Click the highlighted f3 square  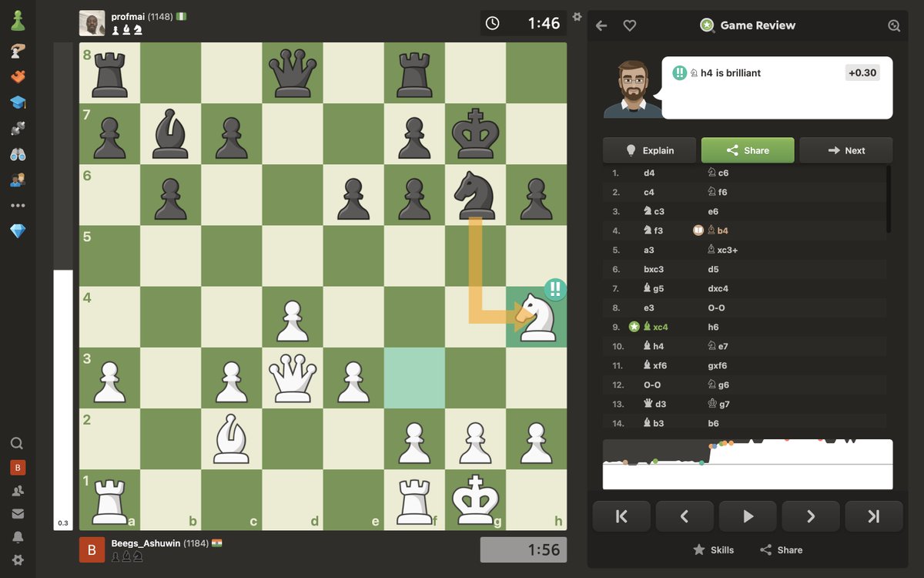click(x=414, y=378)
